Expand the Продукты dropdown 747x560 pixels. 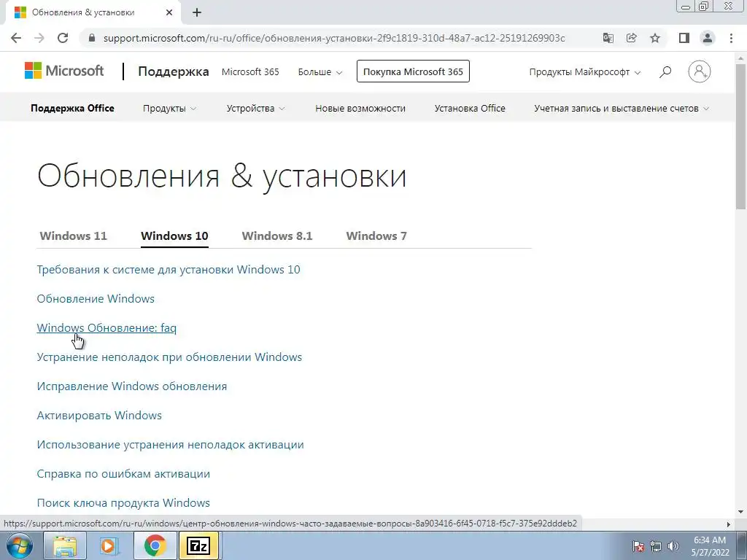click(x=169, y=108)
